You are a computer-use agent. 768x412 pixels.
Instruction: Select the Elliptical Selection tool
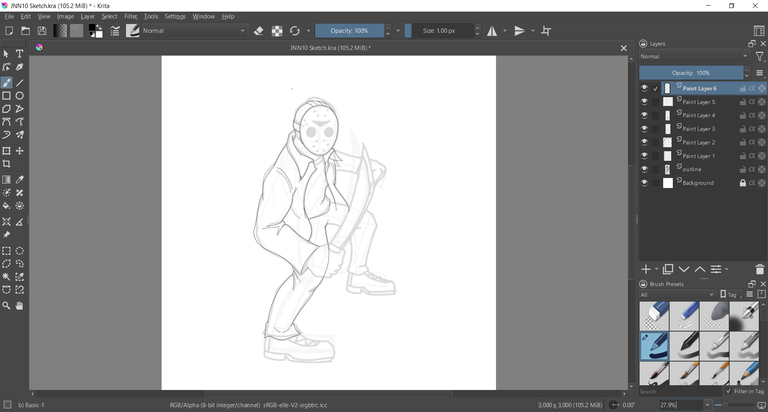click(20, 251)
